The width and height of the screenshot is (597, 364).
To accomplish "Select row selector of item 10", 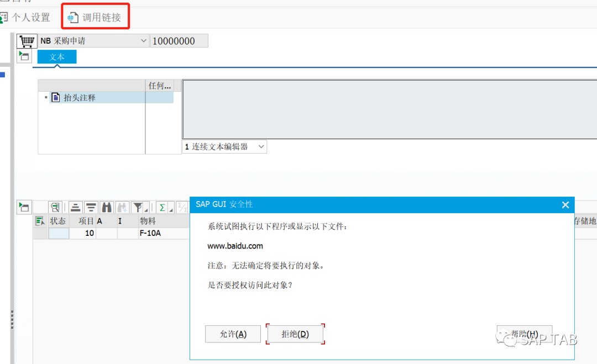I will [x=40, y=233].
